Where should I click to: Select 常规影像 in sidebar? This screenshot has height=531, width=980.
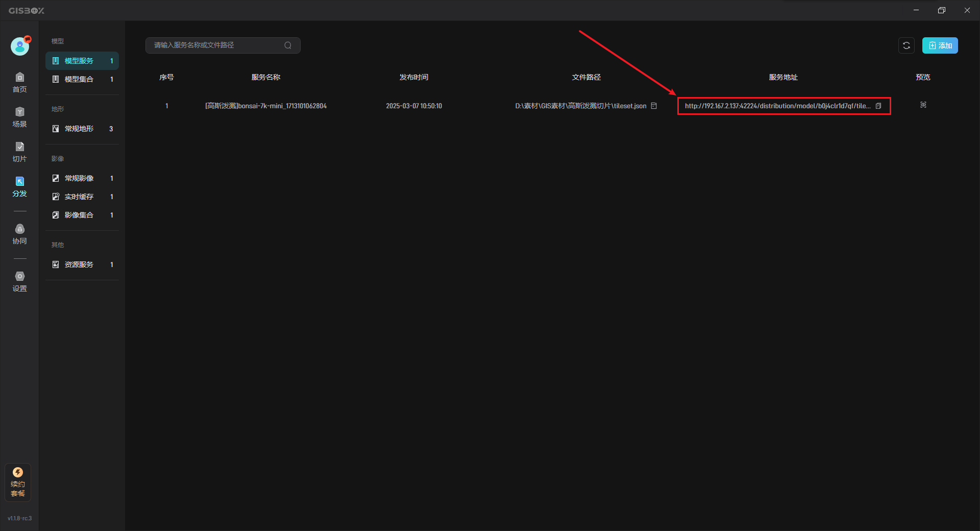82,178
